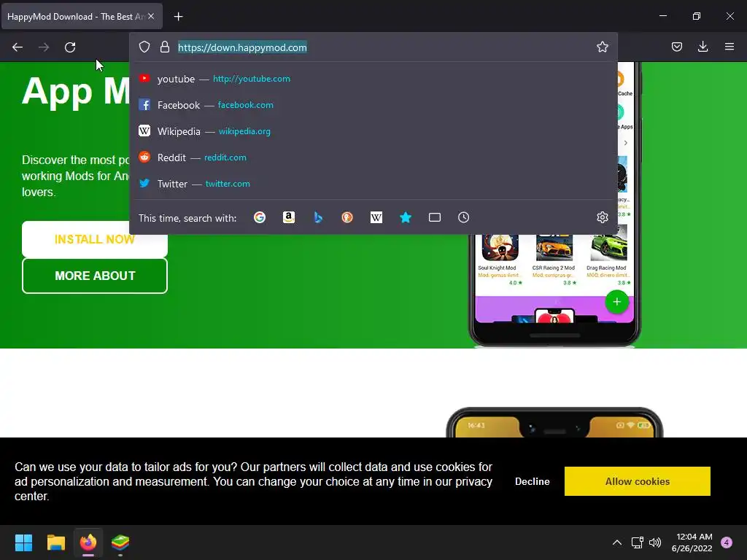
Task: Search in open tabs
Action: pos(435,217)
